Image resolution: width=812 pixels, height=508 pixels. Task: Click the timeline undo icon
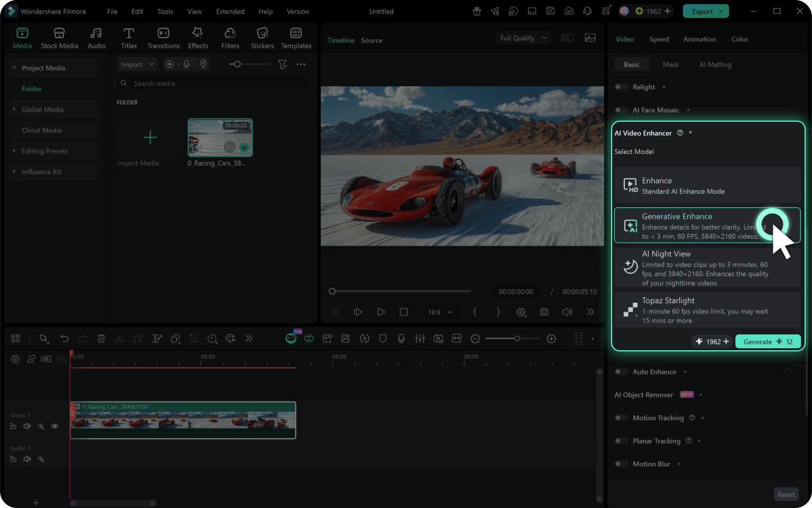click(64, 339)
